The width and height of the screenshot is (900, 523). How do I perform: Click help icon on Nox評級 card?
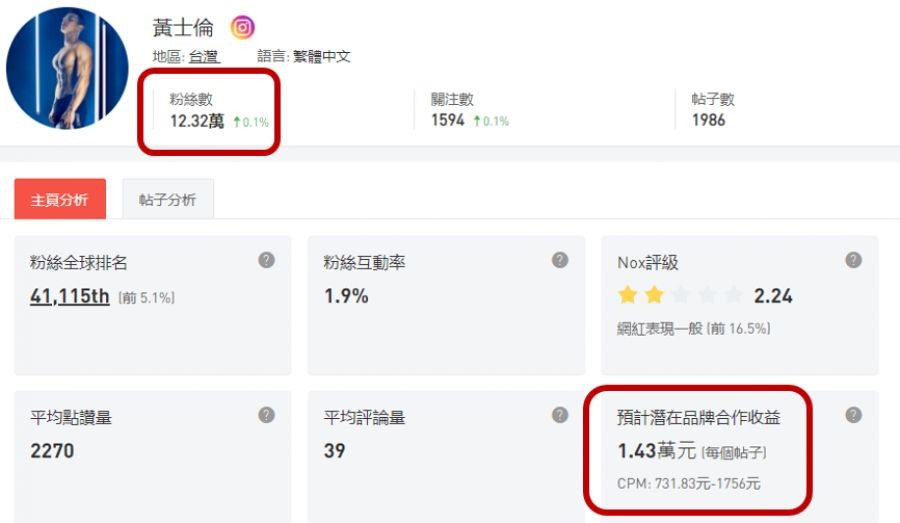pyautogui.click(x=853, y=260)
